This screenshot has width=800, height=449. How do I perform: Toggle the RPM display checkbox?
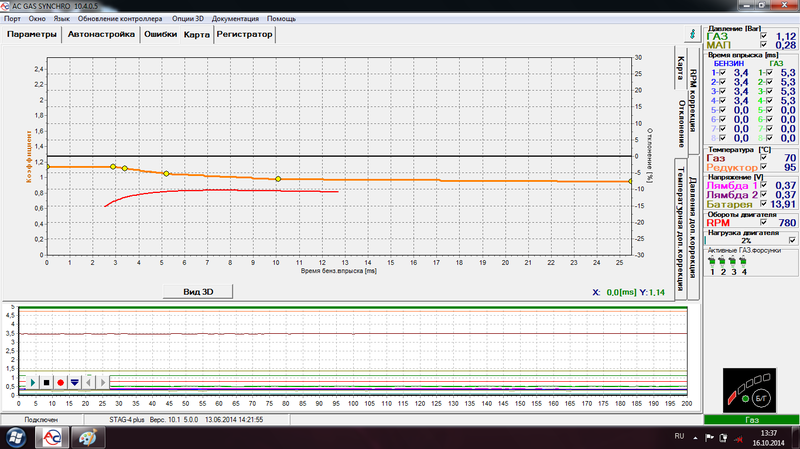[765, 222]
